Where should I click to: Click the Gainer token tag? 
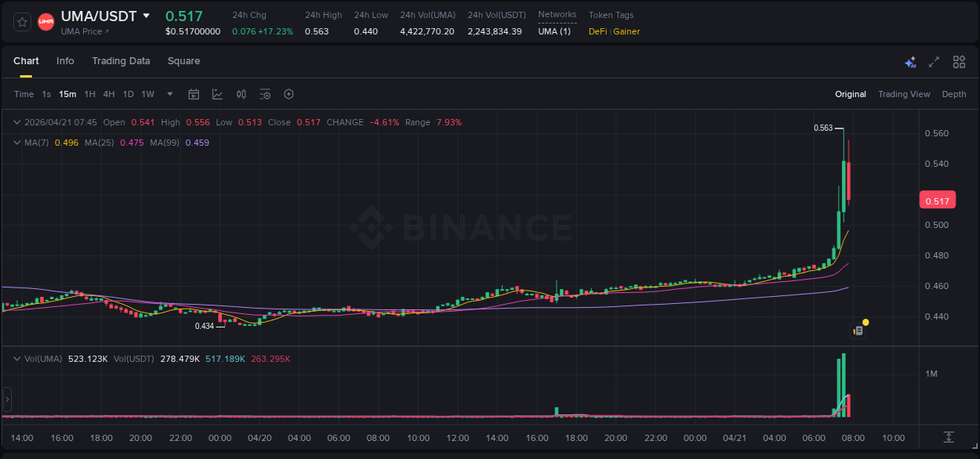point(627,32)
